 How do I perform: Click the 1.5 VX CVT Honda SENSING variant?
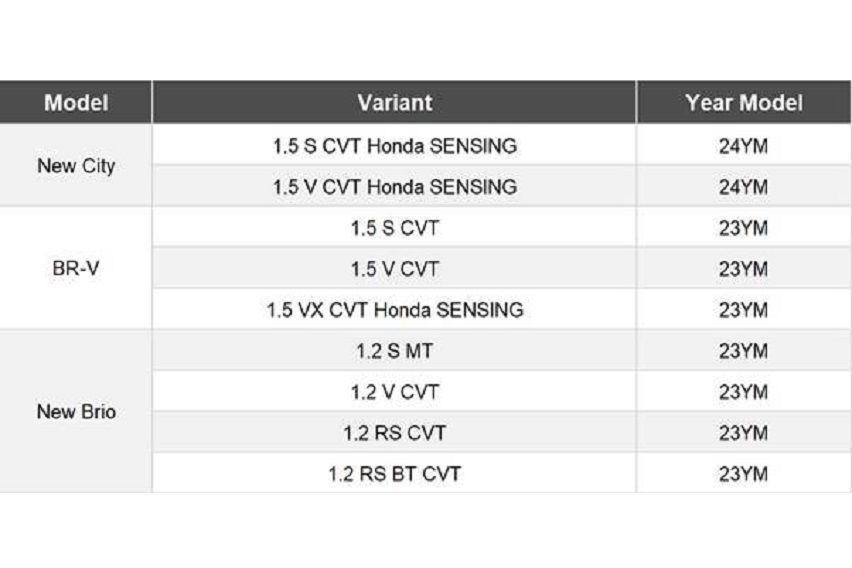(394, 310)
